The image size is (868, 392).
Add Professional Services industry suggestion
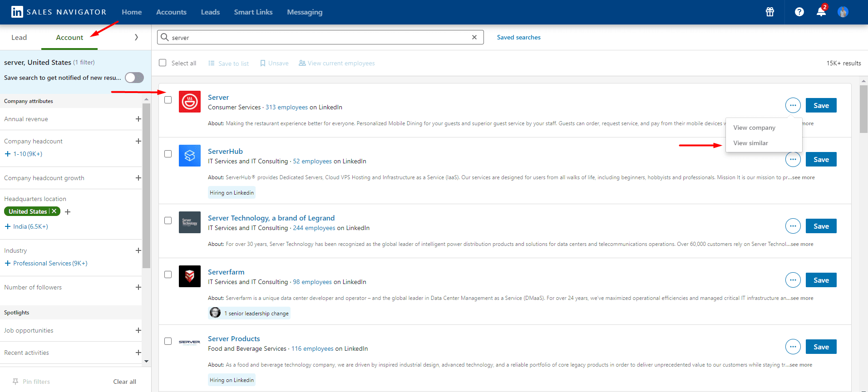(46, 263)
